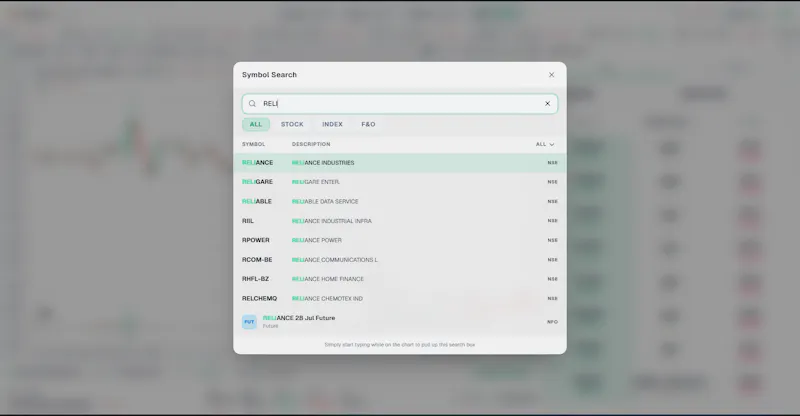800x416 pixels.
Task: Select RELCHEMQ symbol row
Action: point(399,299)
